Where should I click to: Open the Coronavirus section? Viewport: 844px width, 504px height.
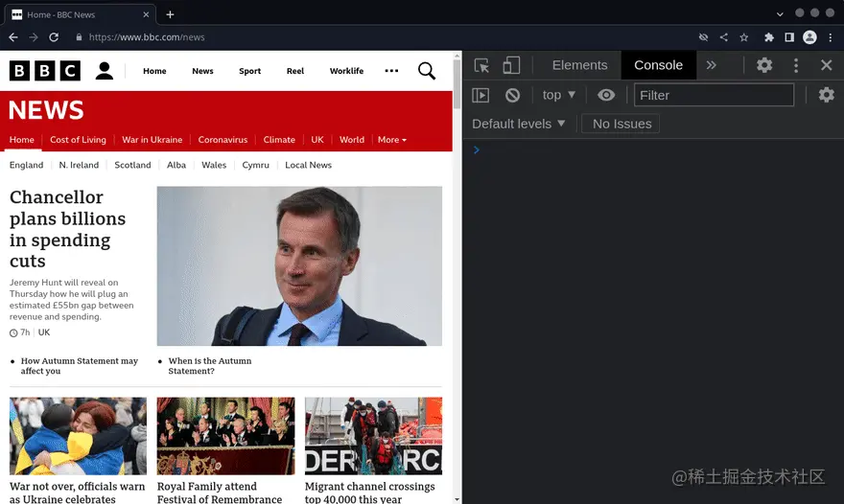coord(223,139)
